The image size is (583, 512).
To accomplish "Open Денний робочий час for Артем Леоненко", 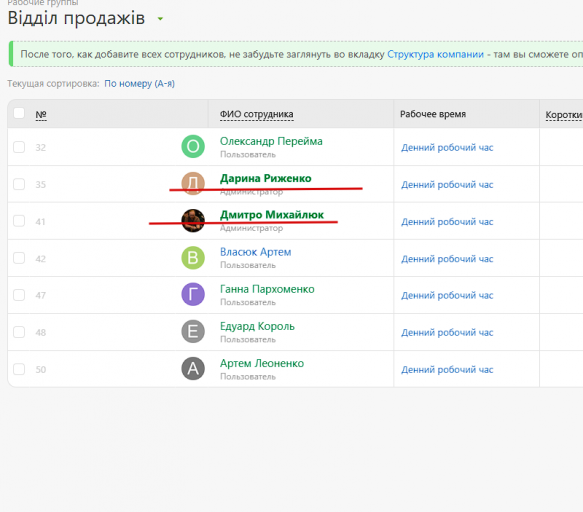I will [447, 370].
